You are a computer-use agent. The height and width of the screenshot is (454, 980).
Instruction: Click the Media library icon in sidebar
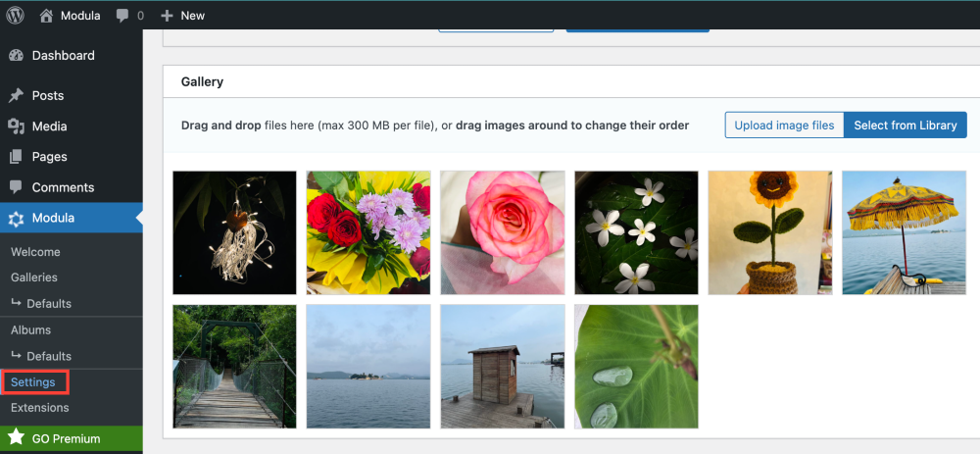(16, 126)
